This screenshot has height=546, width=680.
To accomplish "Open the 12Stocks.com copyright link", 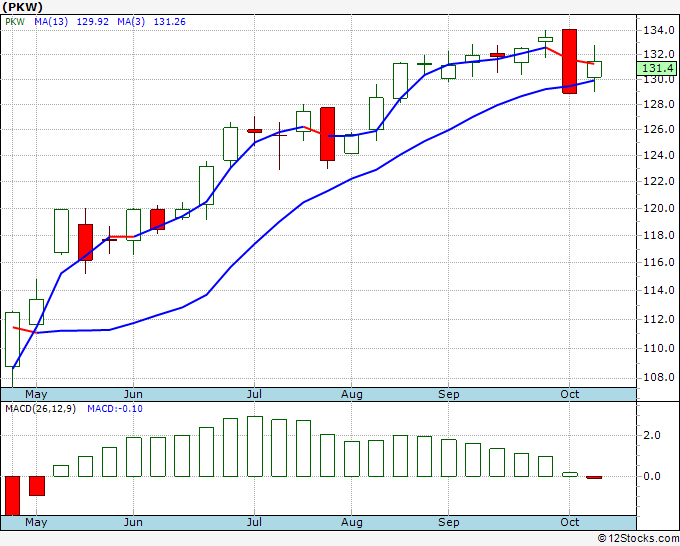I will tap(638, 538).
